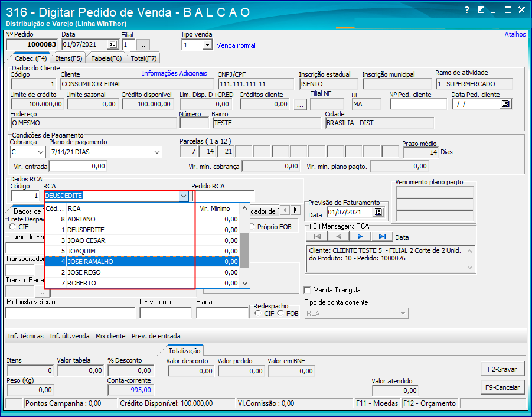Click the Atalhos link
Viewport: 532px width, 417px height.
[515, 34]
